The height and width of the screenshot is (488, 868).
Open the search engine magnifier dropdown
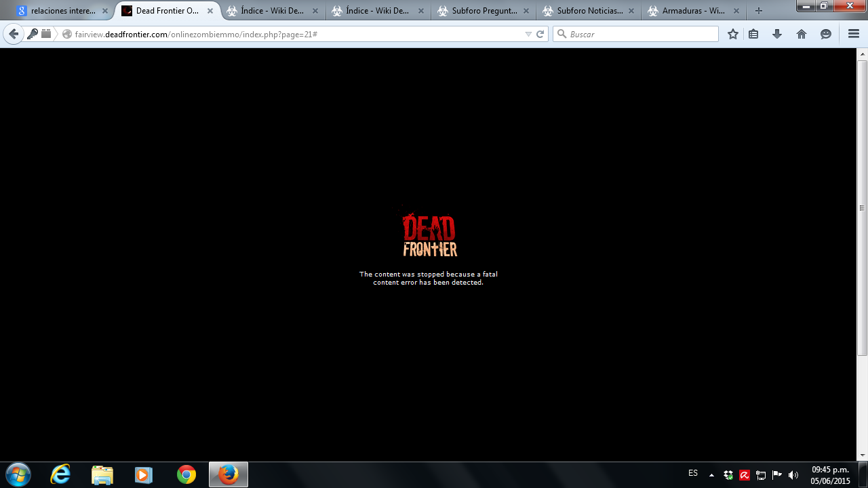561,34
